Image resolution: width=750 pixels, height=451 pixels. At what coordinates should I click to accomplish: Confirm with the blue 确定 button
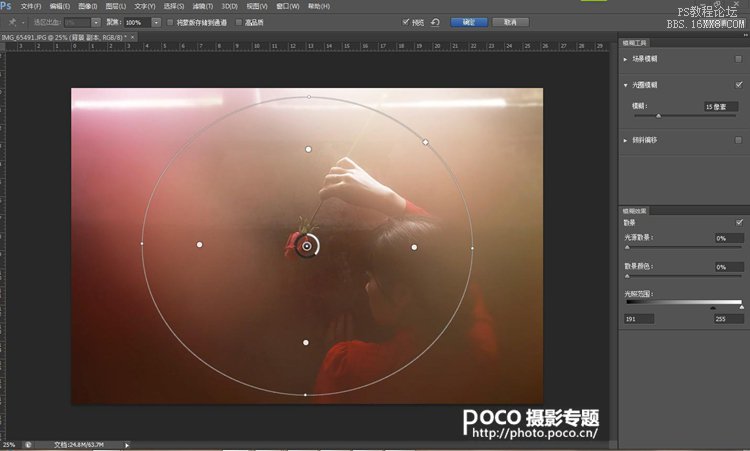tap(469, 22)
